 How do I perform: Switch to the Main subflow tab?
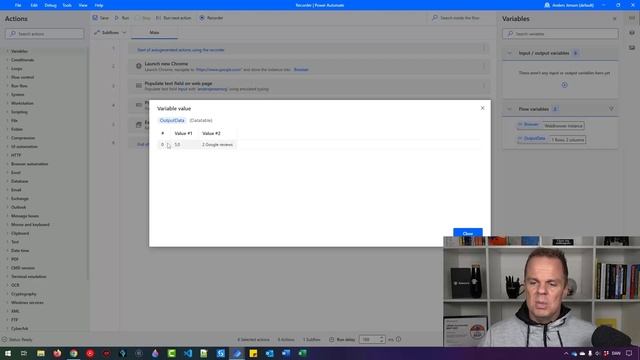pos(154,33)
